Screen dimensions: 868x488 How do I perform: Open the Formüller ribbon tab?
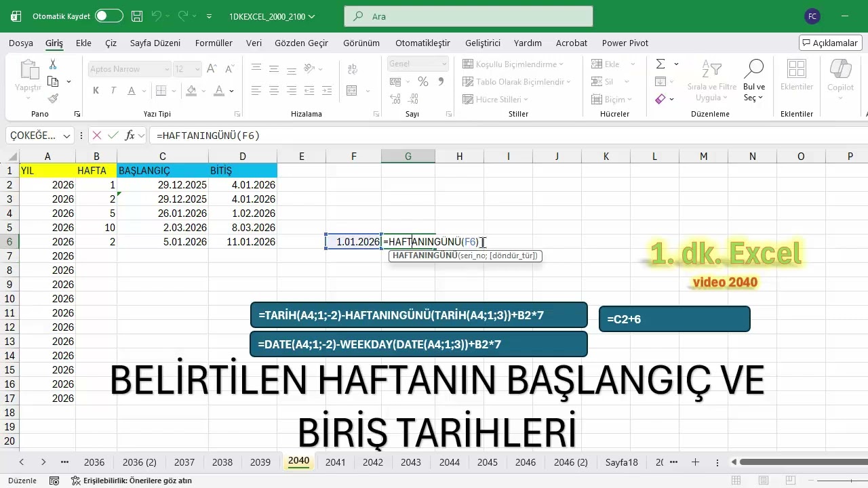[x=214, y=43]
